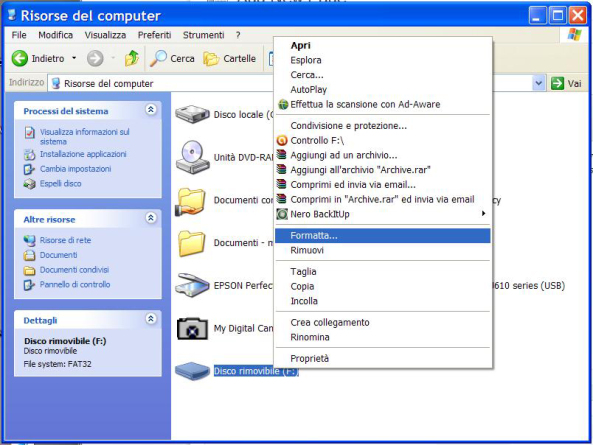Select Formatta... in the context menu
Viewport: 593px width, 445px height.
click(x=382, y=236)
